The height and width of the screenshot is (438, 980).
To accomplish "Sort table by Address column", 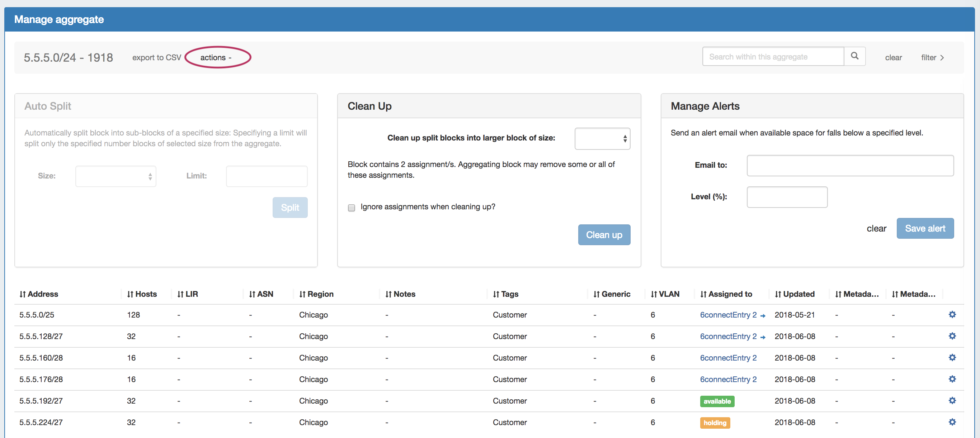I will pyautogui.click(x=39, y=294).
